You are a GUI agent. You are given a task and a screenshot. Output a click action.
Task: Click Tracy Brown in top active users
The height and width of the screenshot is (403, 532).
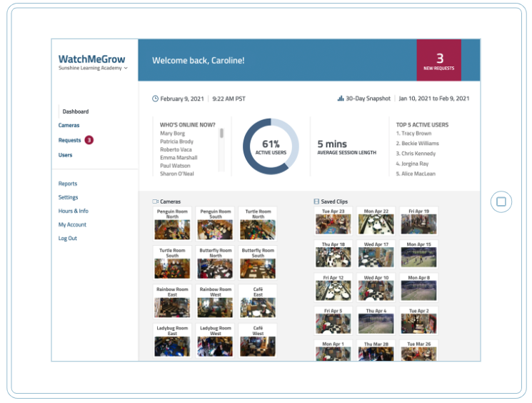pyautogui.click(x=413, y=134)
